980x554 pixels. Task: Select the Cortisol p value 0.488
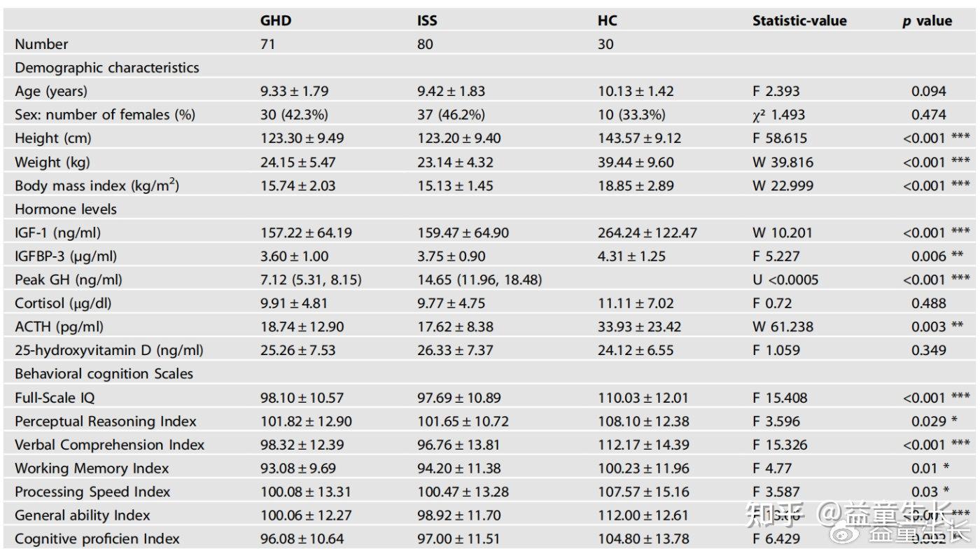point(928,303)
